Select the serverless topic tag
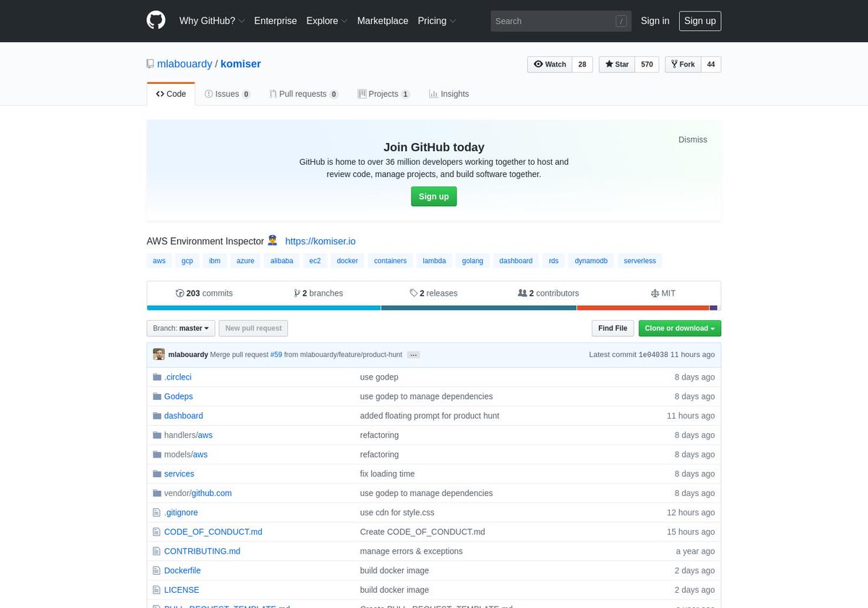 (x=639, y=261)
